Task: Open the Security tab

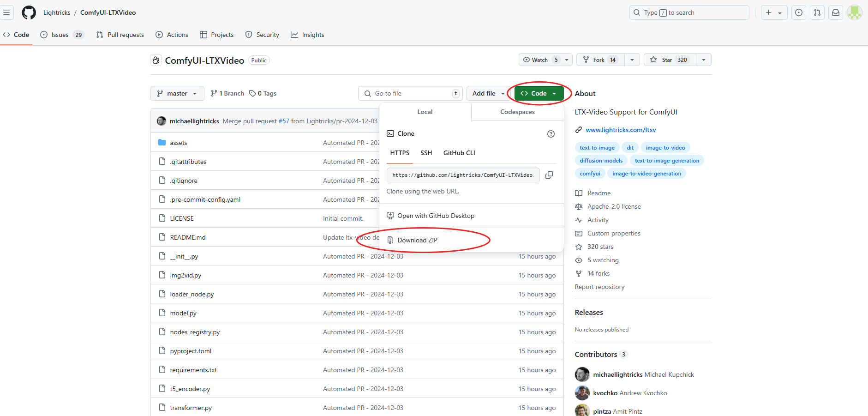Action: (262, 35)
